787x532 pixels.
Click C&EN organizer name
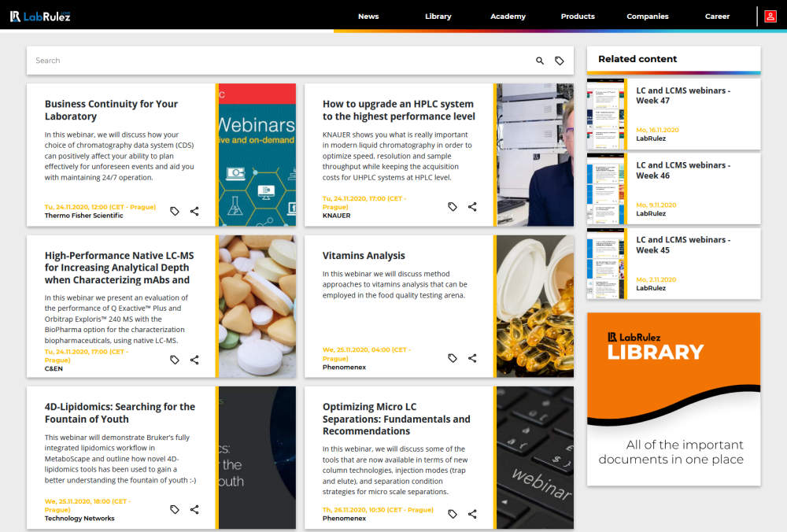pyautogui.click(x=54, y=369)
